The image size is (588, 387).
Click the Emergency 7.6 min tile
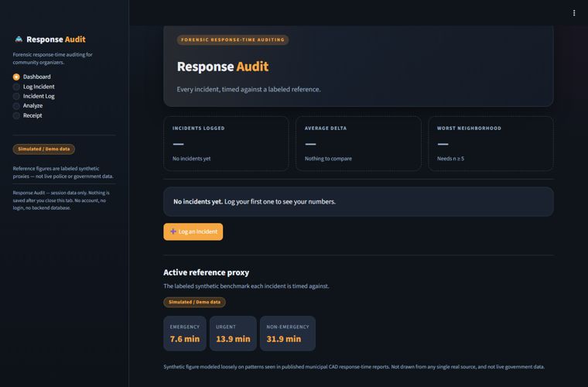(185, 334)
